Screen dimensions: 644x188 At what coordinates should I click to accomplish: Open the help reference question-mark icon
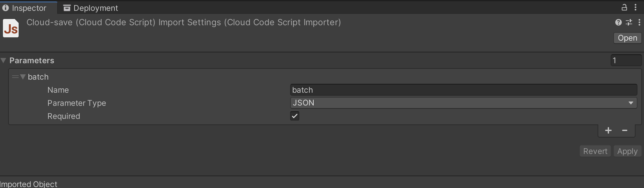[618, 22]
